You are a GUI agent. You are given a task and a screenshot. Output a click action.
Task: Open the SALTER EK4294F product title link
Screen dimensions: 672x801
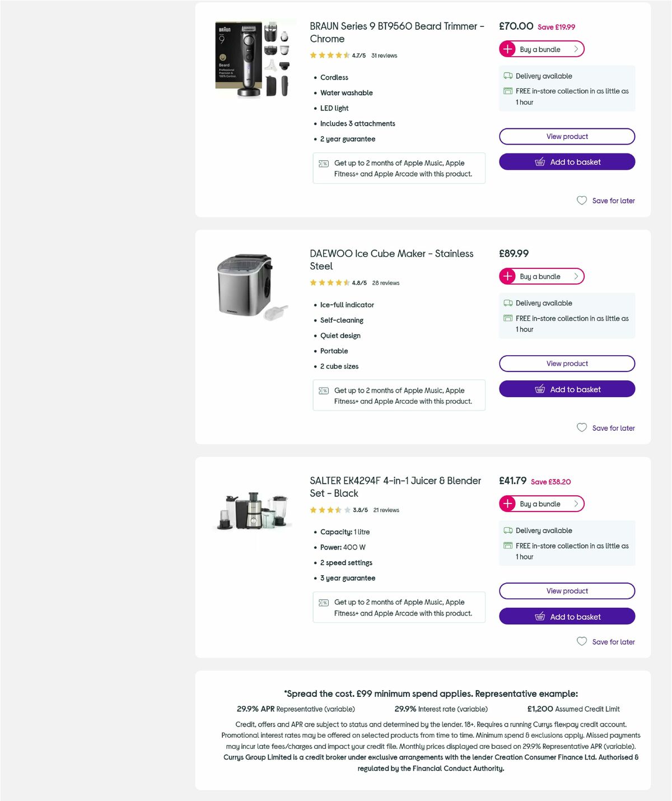point(394,487)
